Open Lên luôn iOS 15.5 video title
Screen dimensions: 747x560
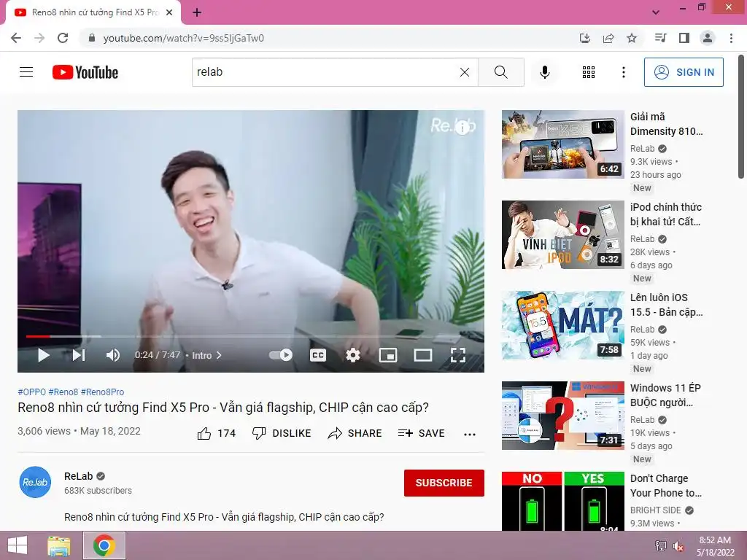pos(667,305)
